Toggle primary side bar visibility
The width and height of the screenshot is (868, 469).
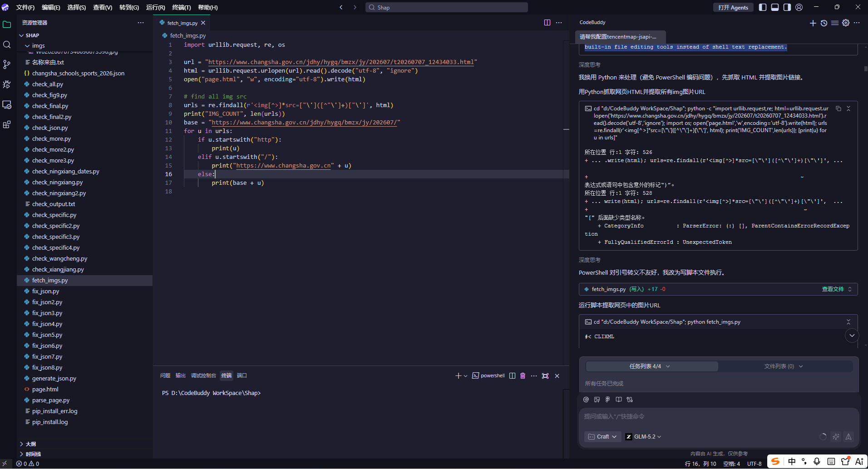[x=763, y=7]
